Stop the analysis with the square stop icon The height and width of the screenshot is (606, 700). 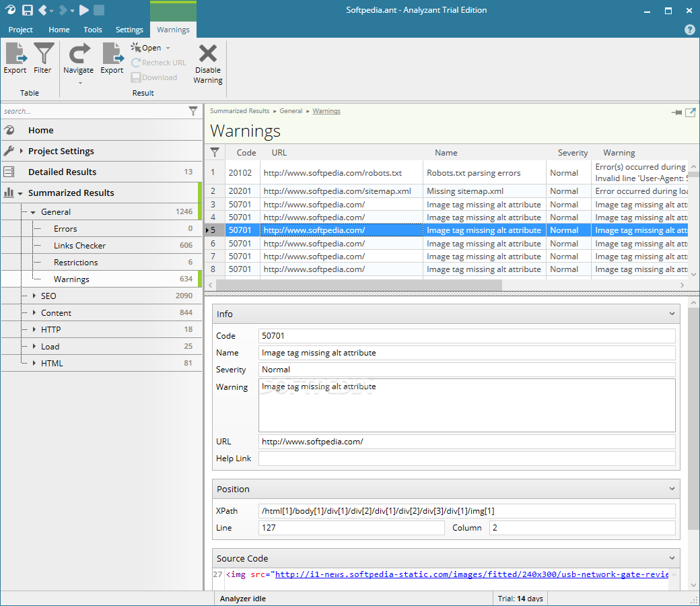tap(99, 10)
